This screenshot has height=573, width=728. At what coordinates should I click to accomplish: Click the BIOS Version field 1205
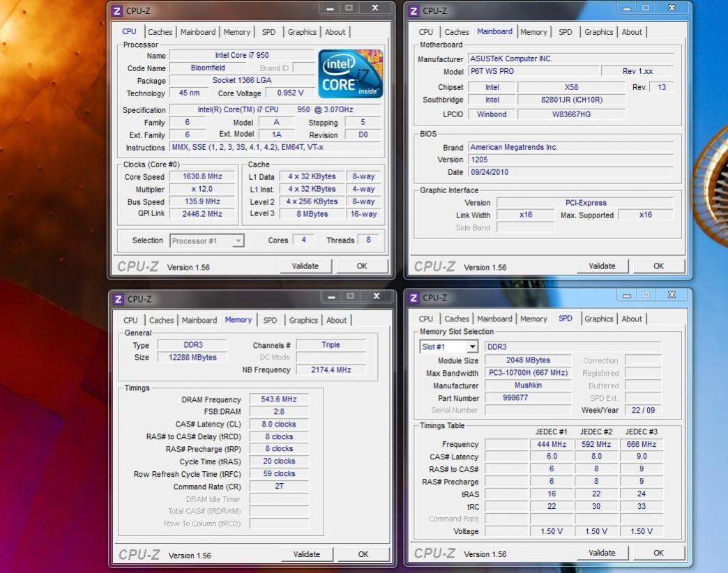click(x=570, y=160)
